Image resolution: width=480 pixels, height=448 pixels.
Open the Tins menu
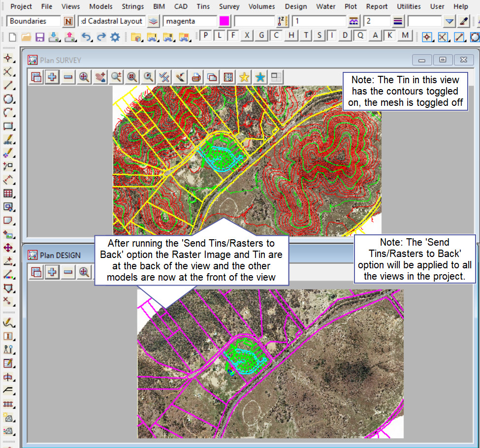click(x=202, y=6)
